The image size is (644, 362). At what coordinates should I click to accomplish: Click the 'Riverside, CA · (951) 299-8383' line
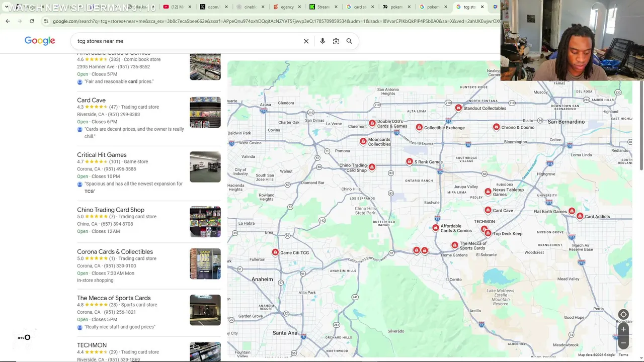(x=108, y=114)
